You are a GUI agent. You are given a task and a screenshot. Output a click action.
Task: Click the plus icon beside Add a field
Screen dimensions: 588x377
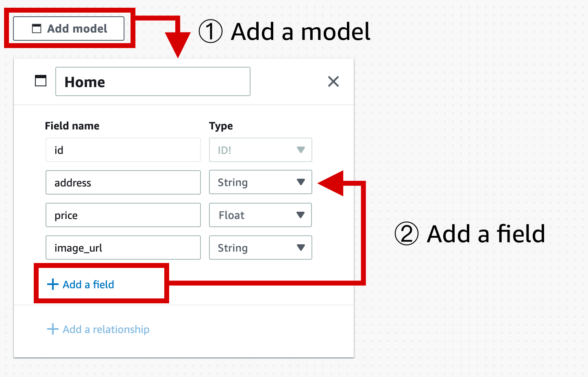[53, 284]
